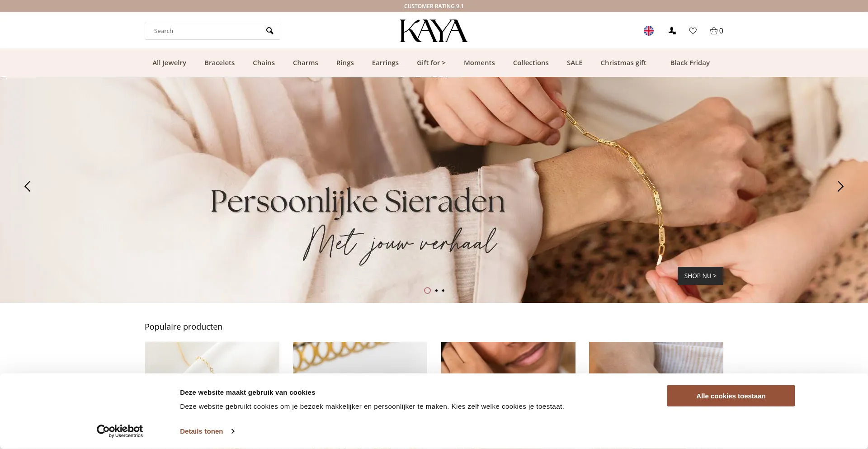
Task: Select the third carousel dot
Action: pos(443,290)
